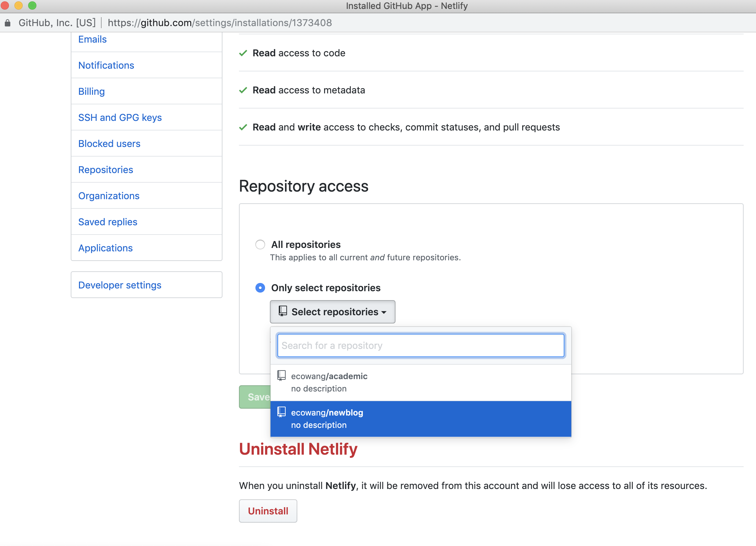
Task: Click the green checkmark beside Read access to code
Action: click(243, 53)
